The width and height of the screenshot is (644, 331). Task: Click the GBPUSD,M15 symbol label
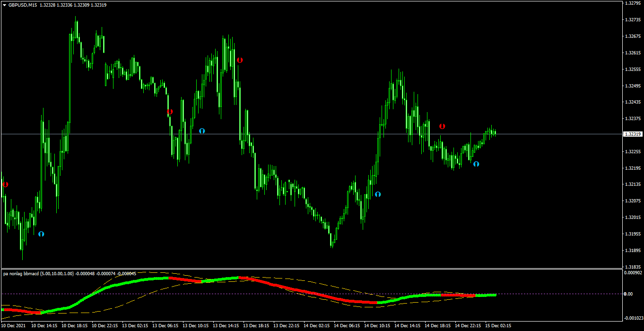[23, 5]
